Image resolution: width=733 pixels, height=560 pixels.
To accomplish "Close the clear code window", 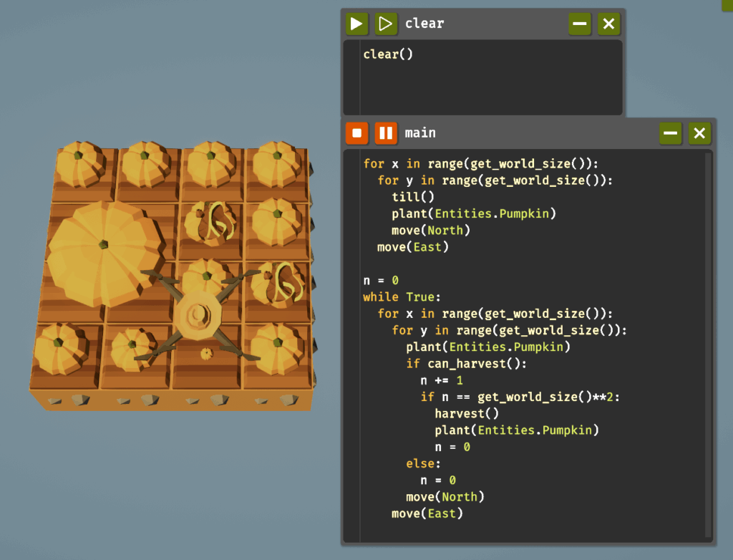I will tap(608, 24).
